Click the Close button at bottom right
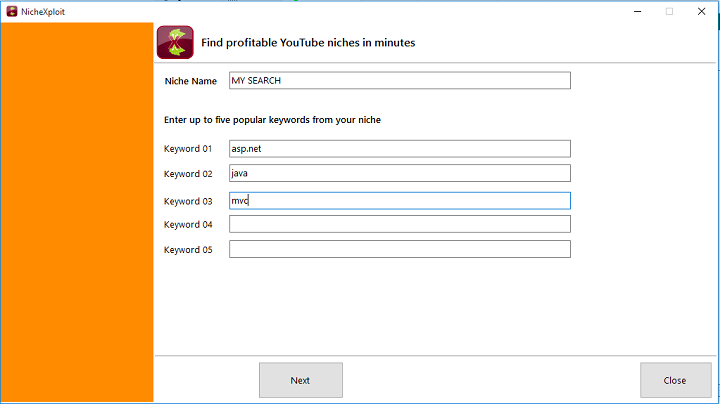Viewport: 720px width, 404px height. (675, 380)
